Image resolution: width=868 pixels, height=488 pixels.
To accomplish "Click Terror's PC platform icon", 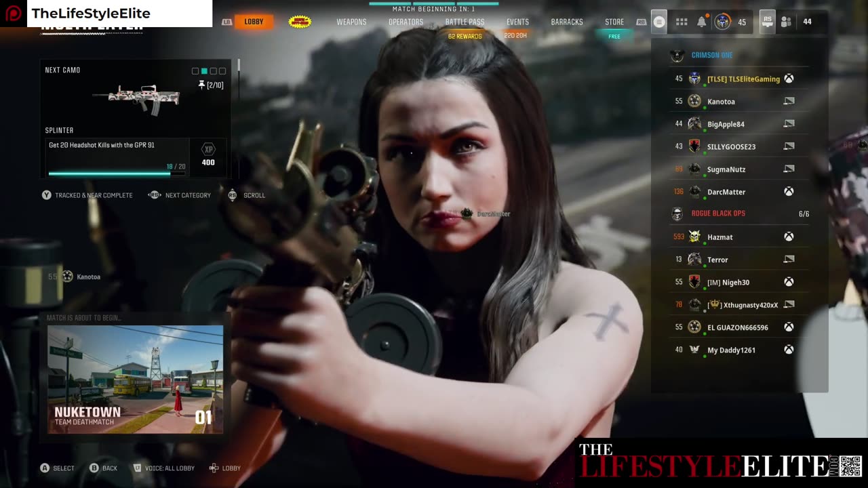I will point(789,259).
